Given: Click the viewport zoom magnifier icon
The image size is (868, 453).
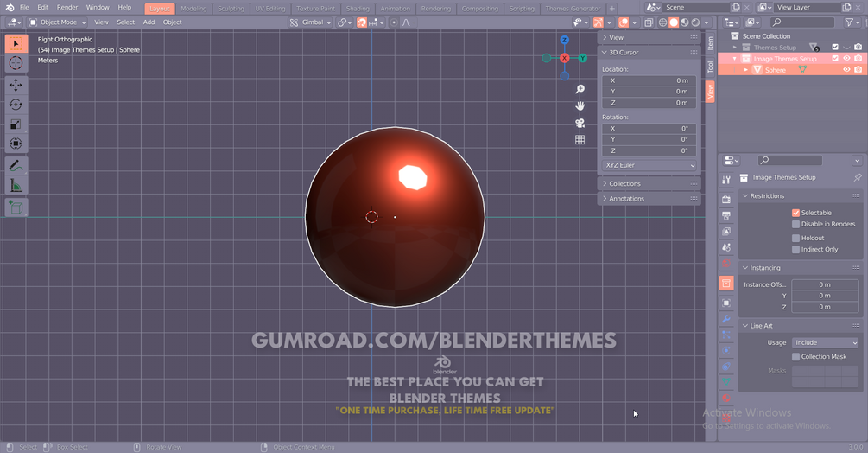Looking at the screenshot, I should tap(580, 89).
